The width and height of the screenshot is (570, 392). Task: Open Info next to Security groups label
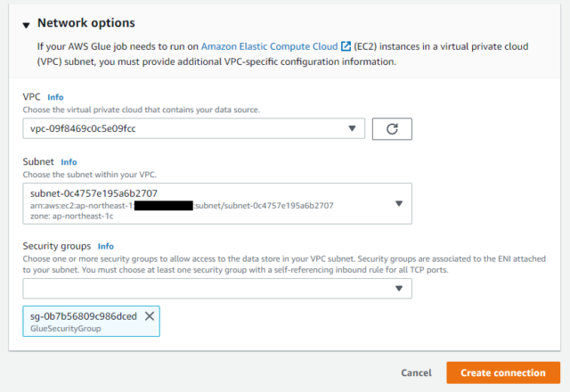106,246
